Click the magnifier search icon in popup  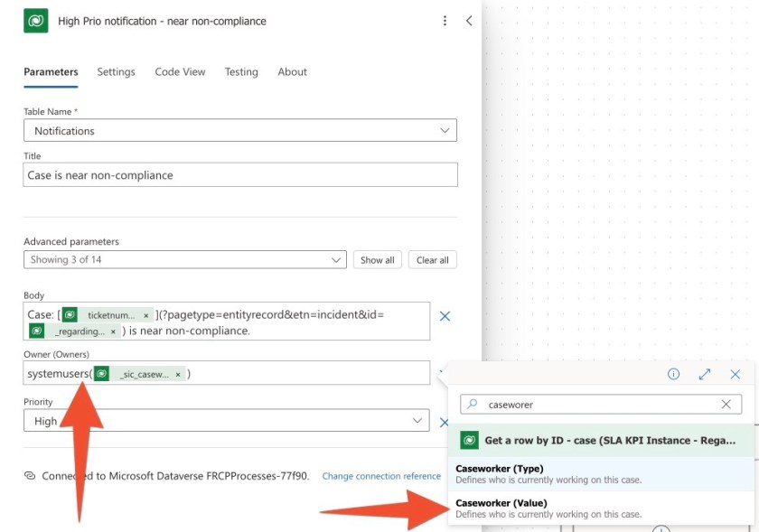472,404
